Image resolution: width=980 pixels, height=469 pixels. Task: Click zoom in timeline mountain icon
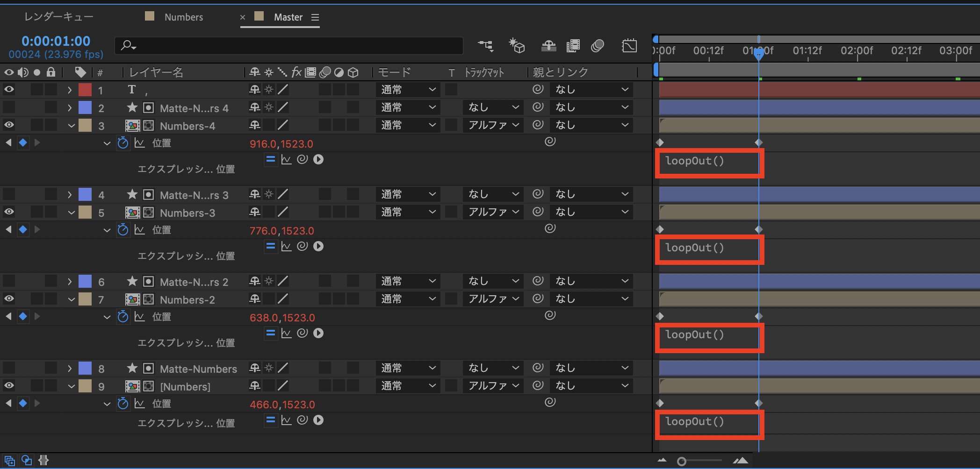(741, 461)
